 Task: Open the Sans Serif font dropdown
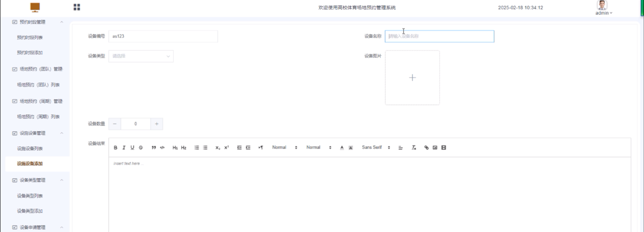pyautogui.click(x=376, y=148)
